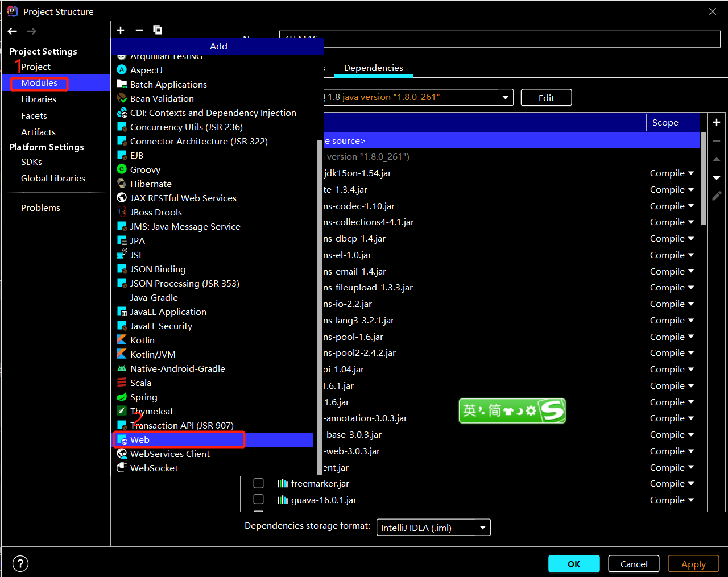Select Kotlin/JVM in the Add menu
This screenshot has width=728, height=577.
tap(213, 354)
